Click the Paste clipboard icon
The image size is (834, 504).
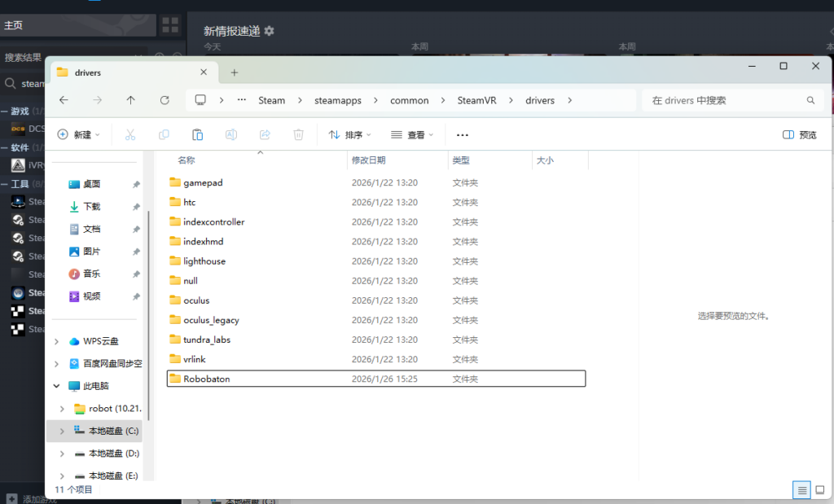(197, 135)
